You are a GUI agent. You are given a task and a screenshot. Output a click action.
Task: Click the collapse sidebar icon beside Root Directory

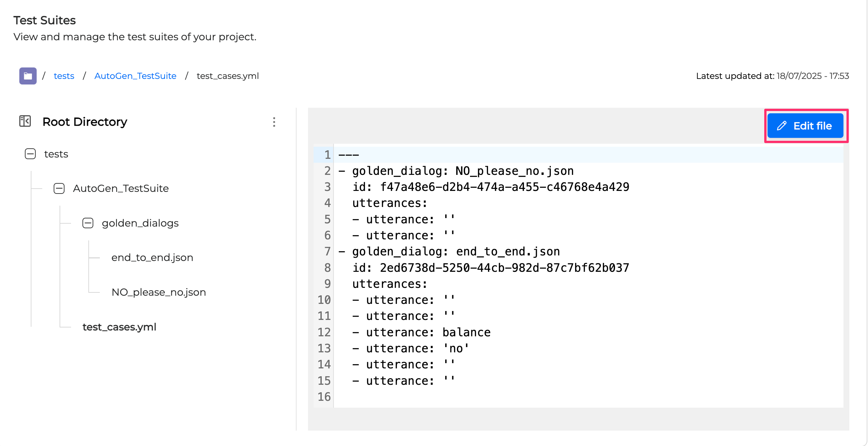25,121
